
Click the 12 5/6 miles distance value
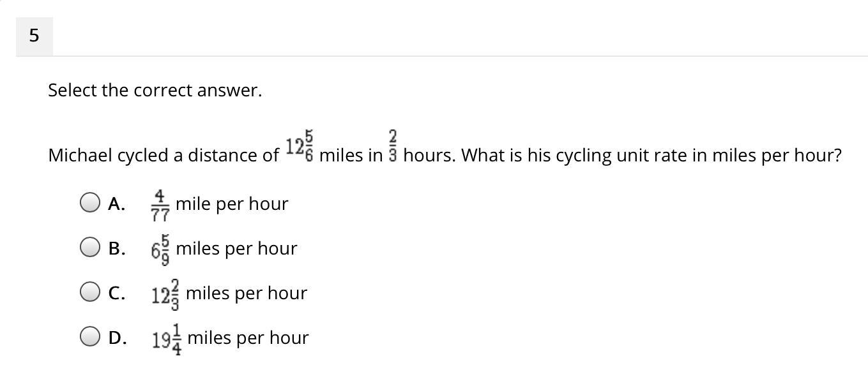299,147
